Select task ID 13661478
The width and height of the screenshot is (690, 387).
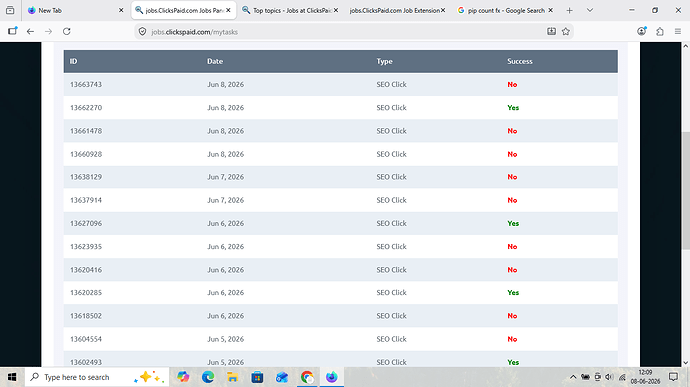click(86, 131)
